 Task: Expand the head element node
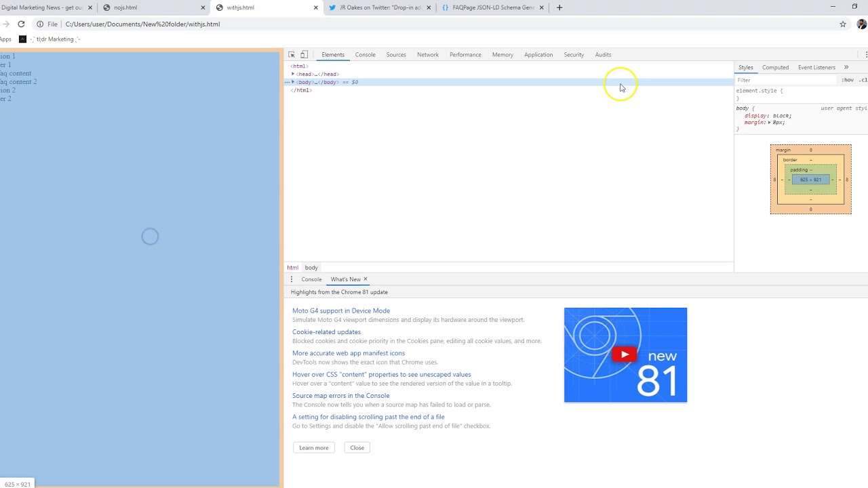(x=293, y=74)
